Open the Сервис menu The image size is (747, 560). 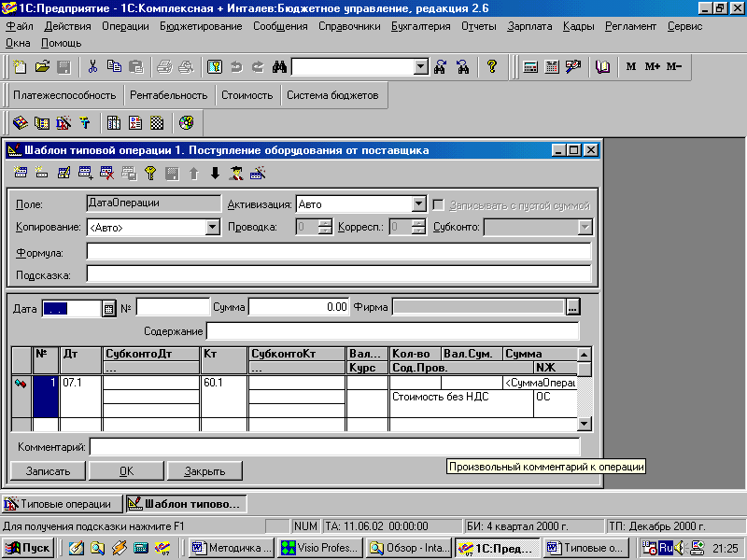[x=684, y=26]
